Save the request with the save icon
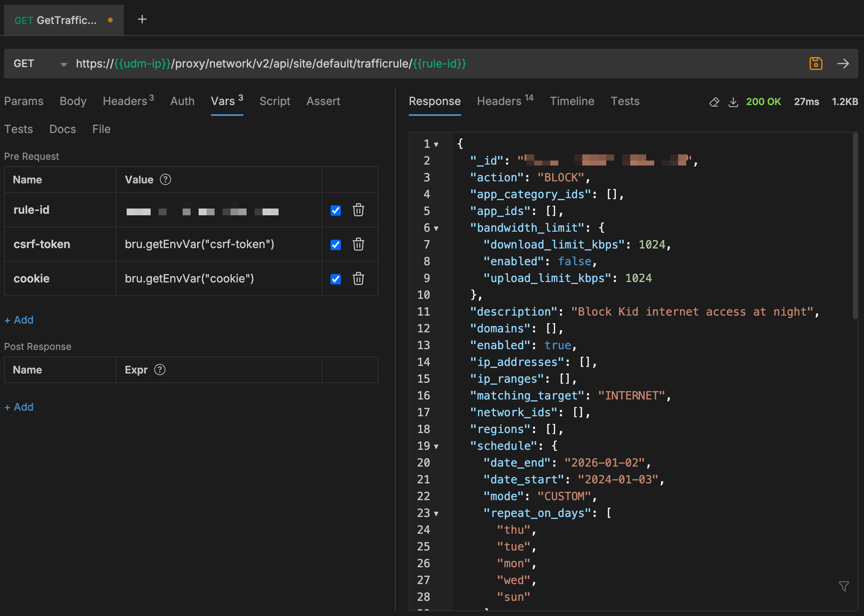Screen dimensions: 864x616 pyautogui.click(x=816, y=64)
